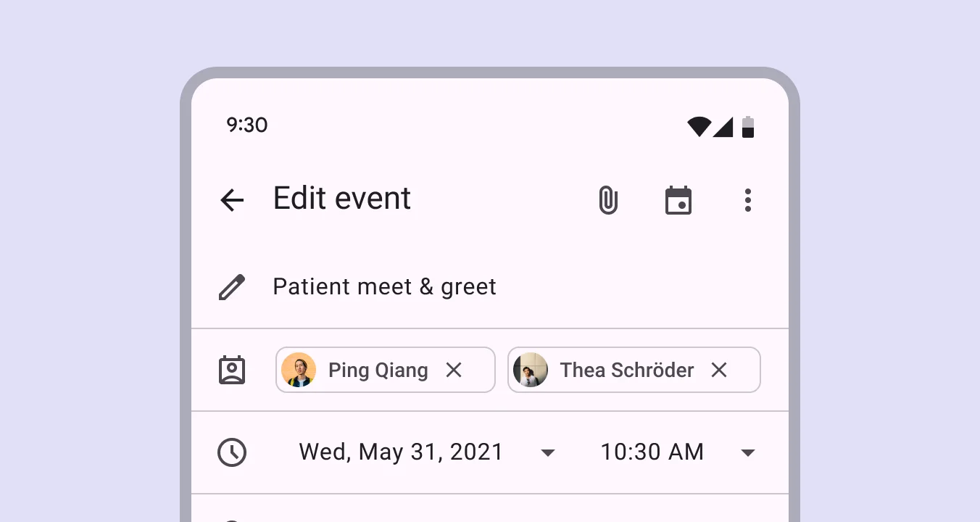Remove Thea Schröder from the event
This screenshot has width=980, height=522.
(x=718, y=370)
